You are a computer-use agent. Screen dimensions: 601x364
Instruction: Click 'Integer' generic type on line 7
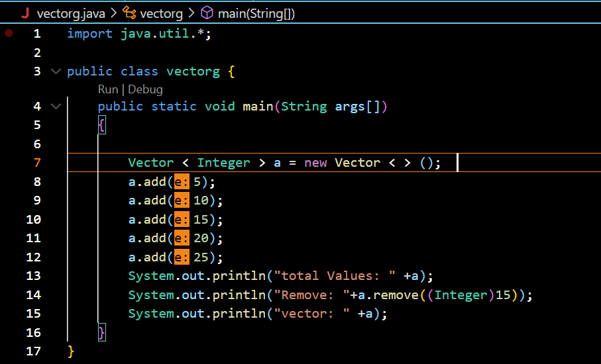[223, 163]
